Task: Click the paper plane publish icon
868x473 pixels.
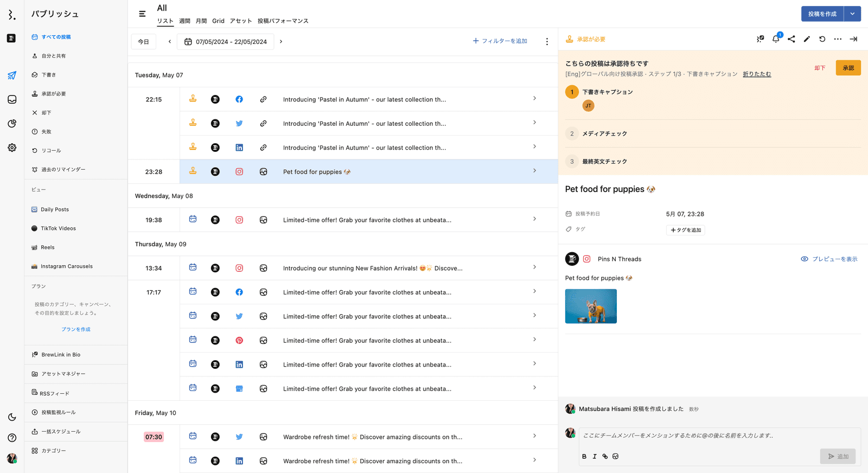Action: 12,75
